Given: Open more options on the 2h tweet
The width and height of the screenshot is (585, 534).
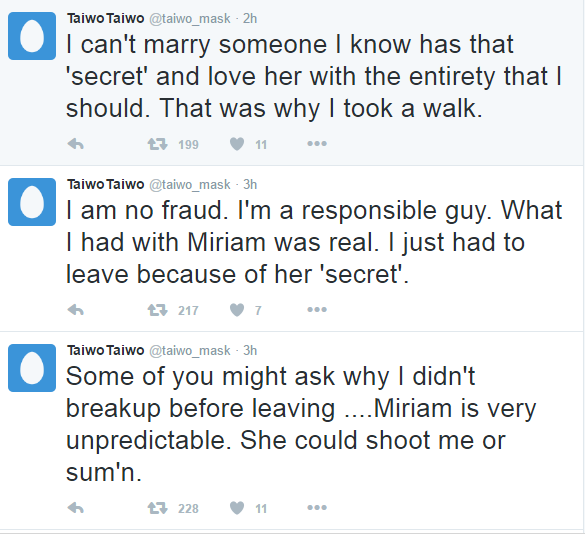Looking at the screenshot, I should point(317,143).
